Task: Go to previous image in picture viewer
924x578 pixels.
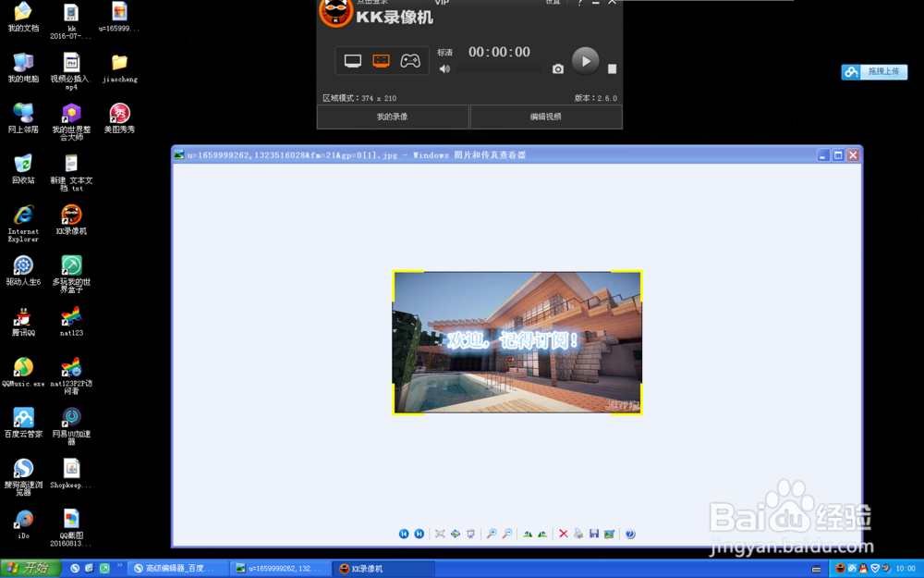Action: pyautogui.click(x=404, y=534)
